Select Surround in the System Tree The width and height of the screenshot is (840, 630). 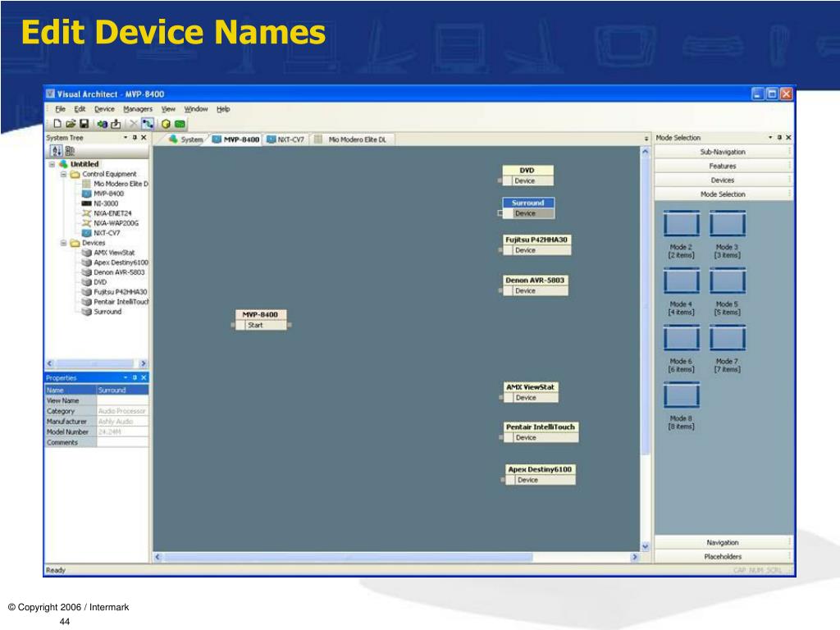102,311
